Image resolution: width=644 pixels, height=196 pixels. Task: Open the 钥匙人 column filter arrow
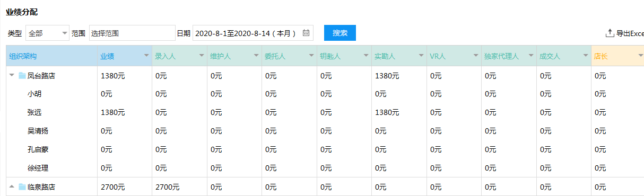click(366, 56)
